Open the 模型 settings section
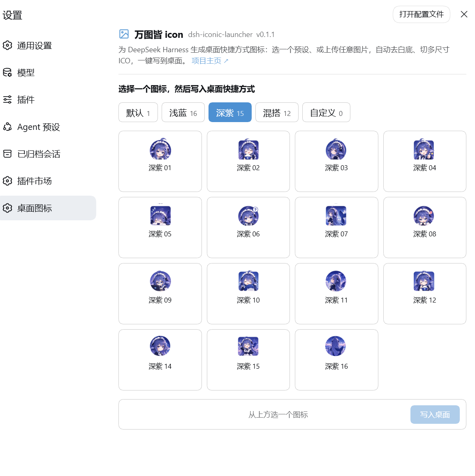The image size is (475, 476). pyautogui.click(x=48, y=73)
